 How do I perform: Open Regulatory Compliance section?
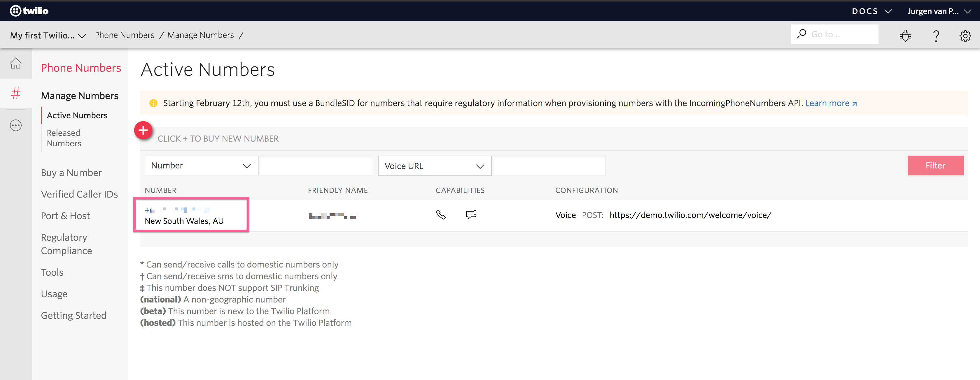click(x=66, y=244)
